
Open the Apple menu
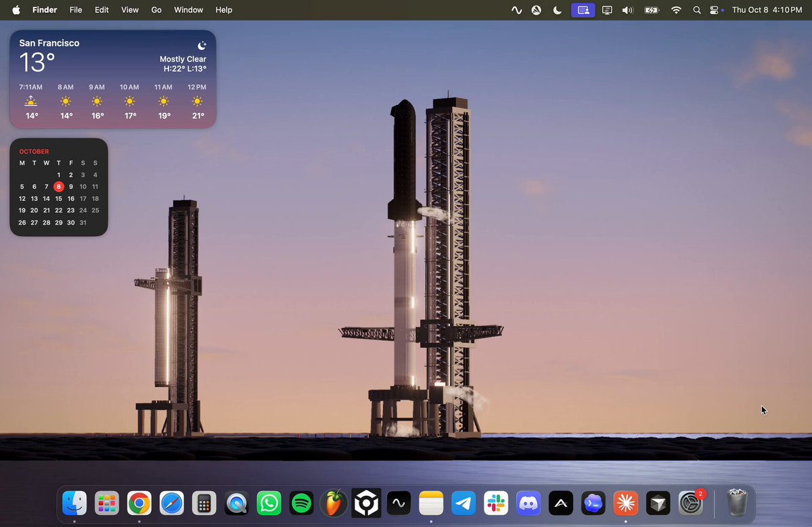point(16,10)
